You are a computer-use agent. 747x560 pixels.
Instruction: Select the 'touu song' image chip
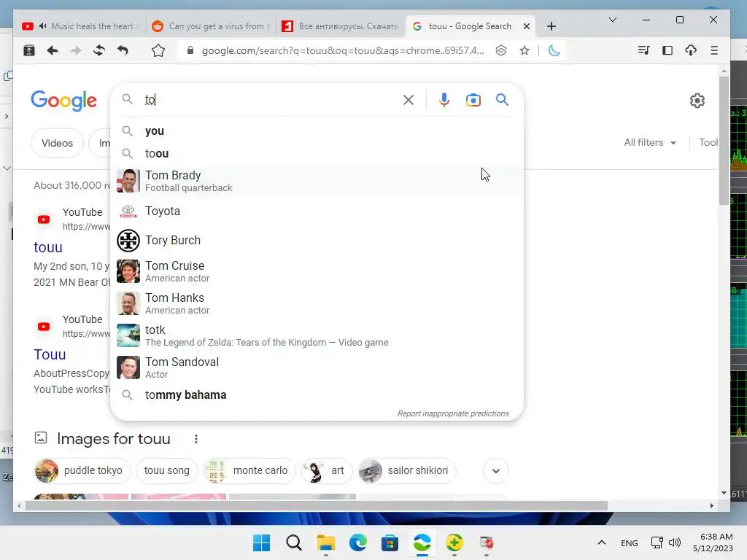click(167, 470)
